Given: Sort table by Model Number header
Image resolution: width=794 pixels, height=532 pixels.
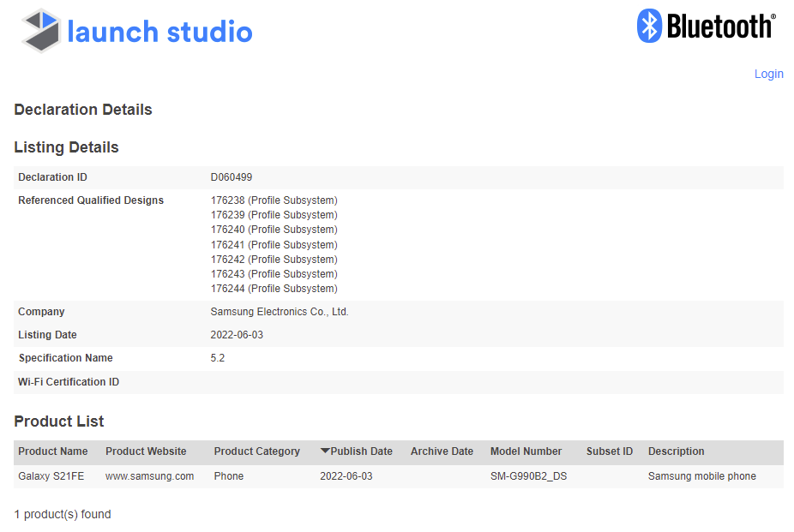Looking at the screenshot, I should pos(526,451).
